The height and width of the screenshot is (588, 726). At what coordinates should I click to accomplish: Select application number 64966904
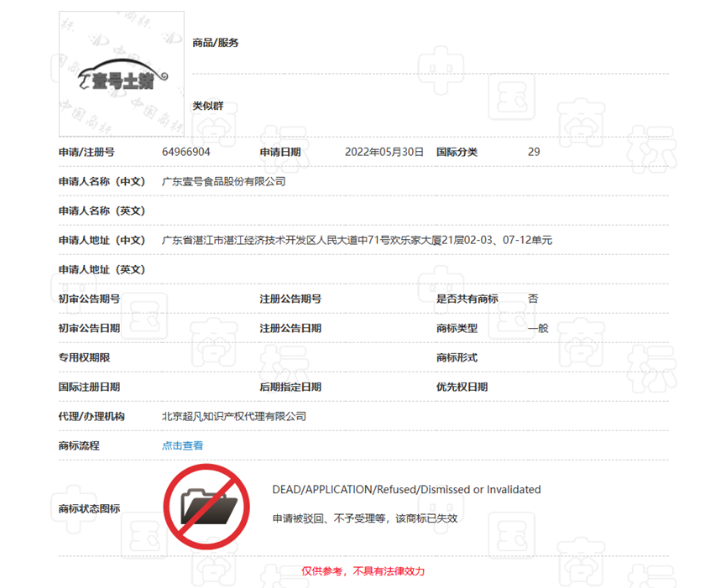186,152
